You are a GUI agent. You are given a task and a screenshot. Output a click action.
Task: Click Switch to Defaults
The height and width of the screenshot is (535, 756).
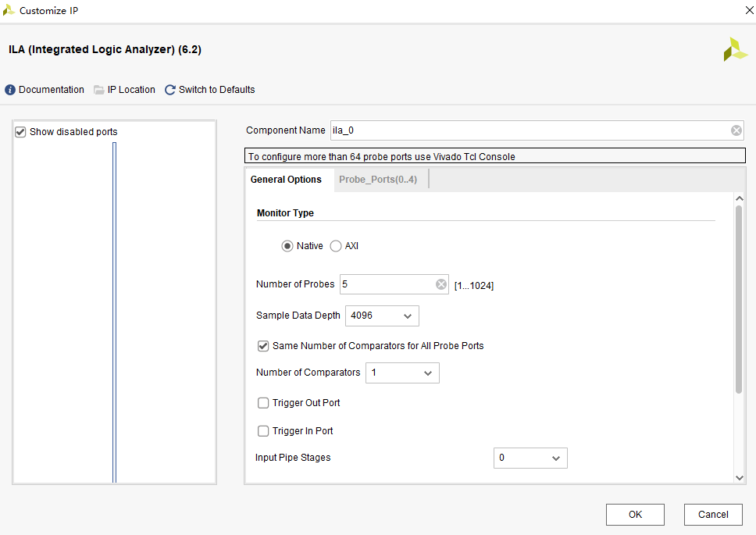pyautogui.click(x=216, y=90)
